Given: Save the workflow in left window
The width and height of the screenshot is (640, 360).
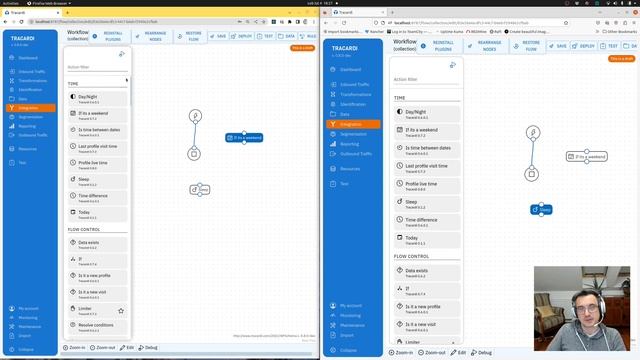Looking at the screenshot, I should (x=218, y=36).
